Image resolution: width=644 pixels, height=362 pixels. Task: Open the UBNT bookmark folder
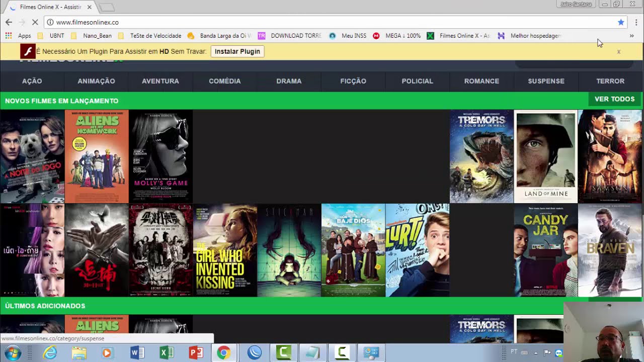tap(52, 36)
